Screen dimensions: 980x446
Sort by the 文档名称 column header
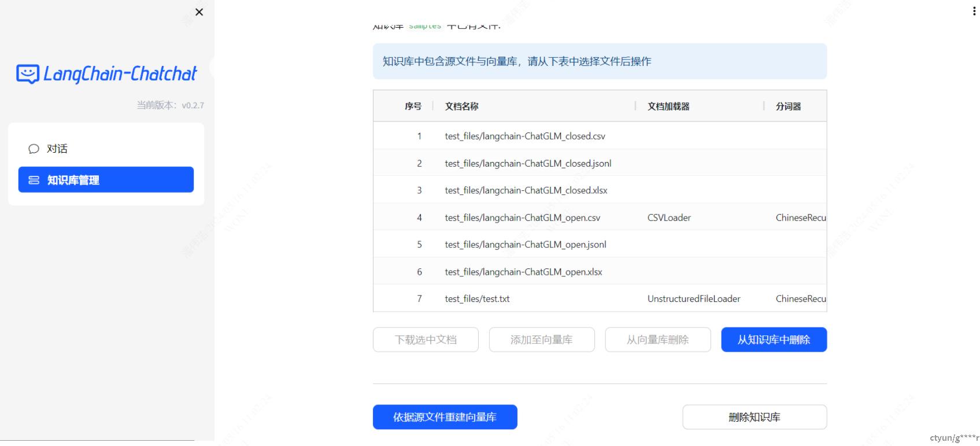pos(461,106)
